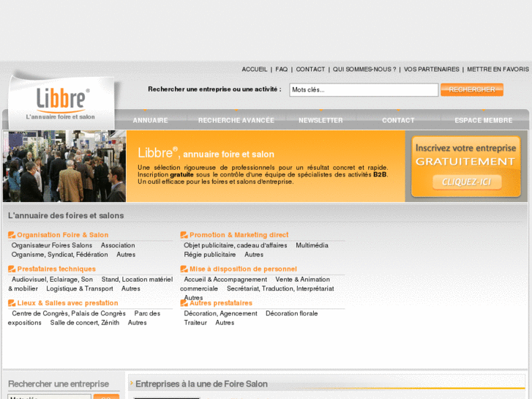Image resolution: width=532 pixels, height=399 pixels.
Task: Click 'L'annuaire des foires et salons' heading
Action: click(66, 215)
